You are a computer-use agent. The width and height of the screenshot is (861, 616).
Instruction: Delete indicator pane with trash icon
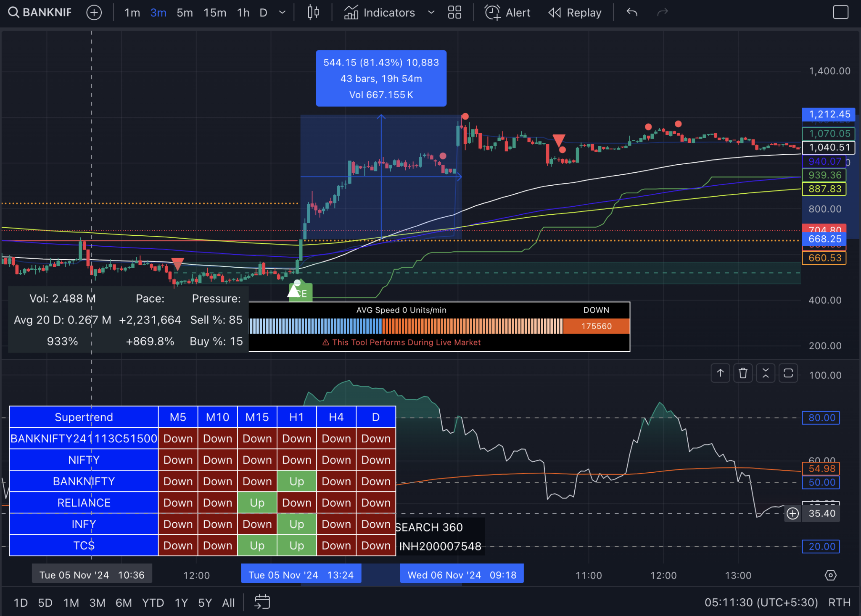click(743, 373)
